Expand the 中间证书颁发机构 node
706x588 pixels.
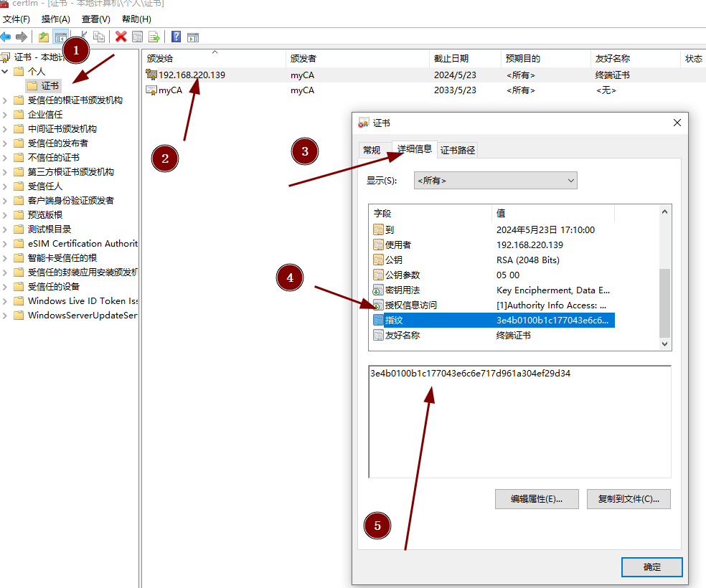pyautogui.click(x=5, y=128)
